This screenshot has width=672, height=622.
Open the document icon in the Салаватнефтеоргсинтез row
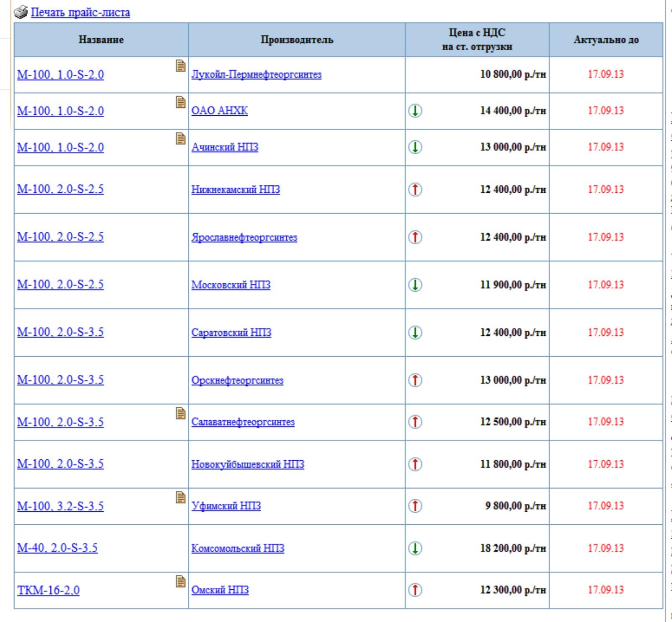point(181,413)
